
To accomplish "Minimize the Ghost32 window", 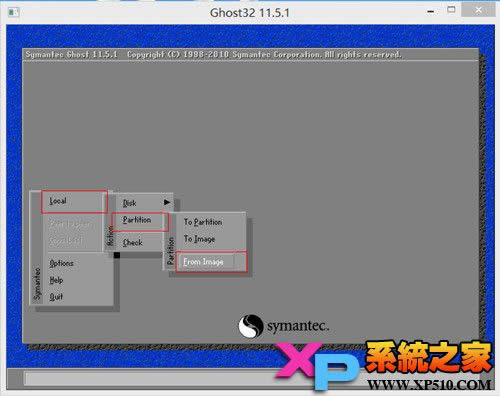I will (x=431, y=12).
